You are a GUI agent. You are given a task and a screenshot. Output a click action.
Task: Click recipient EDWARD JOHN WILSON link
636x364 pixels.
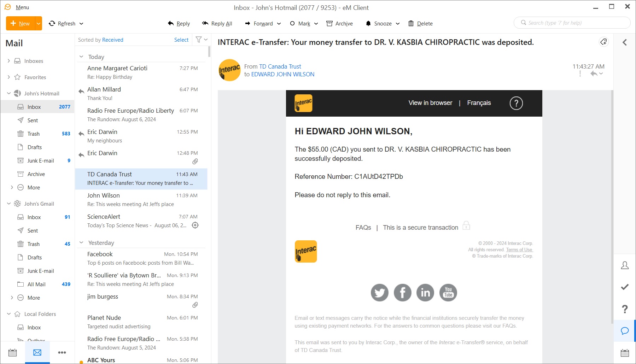tap(283, 74)
